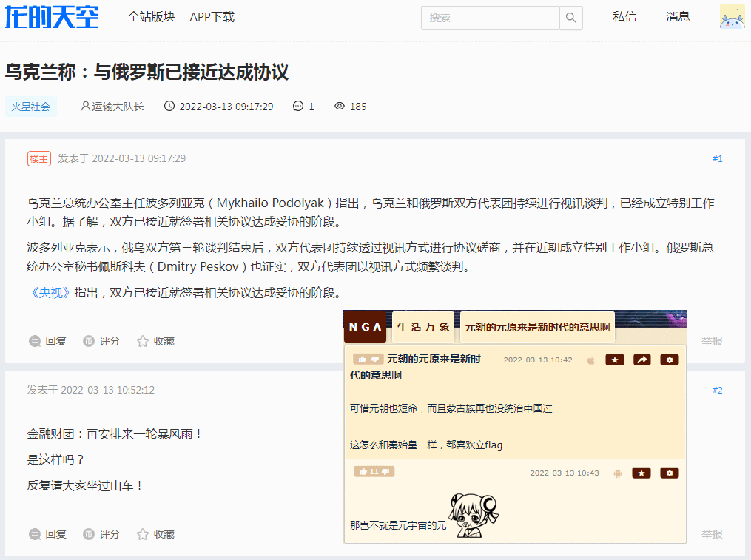This screenshot has height=560, width=751.
Task: Click the magnifier search button
Action: pos(571,18)
